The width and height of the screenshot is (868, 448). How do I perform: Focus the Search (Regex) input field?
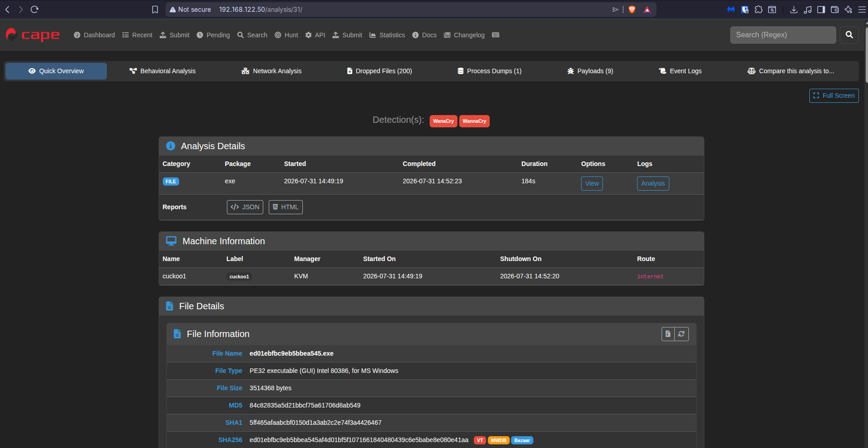tap(783, 35)
